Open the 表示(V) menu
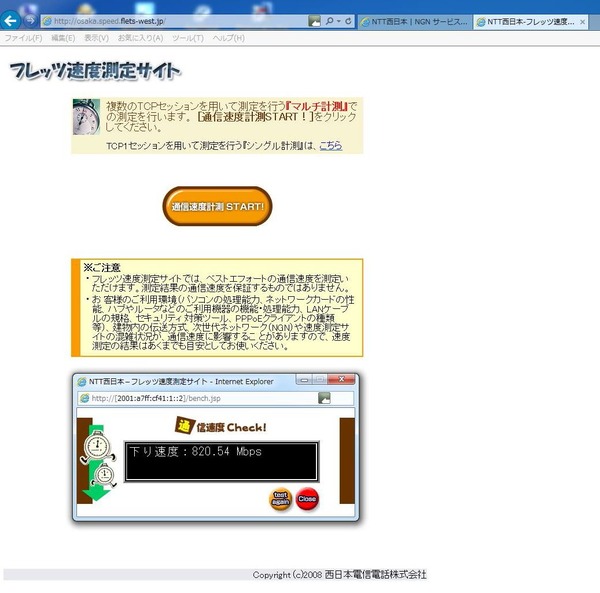Image resolution: width=600 pixels, height=593 pixels. click(96, 38)
